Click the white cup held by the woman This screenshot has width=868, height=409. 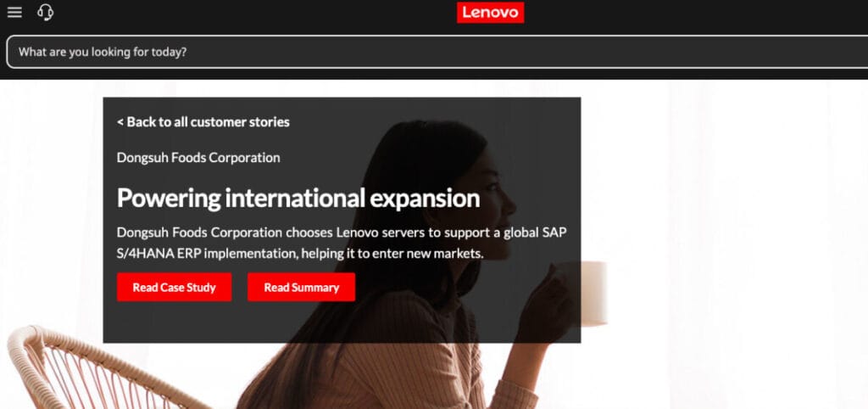(x=593, y=293)
